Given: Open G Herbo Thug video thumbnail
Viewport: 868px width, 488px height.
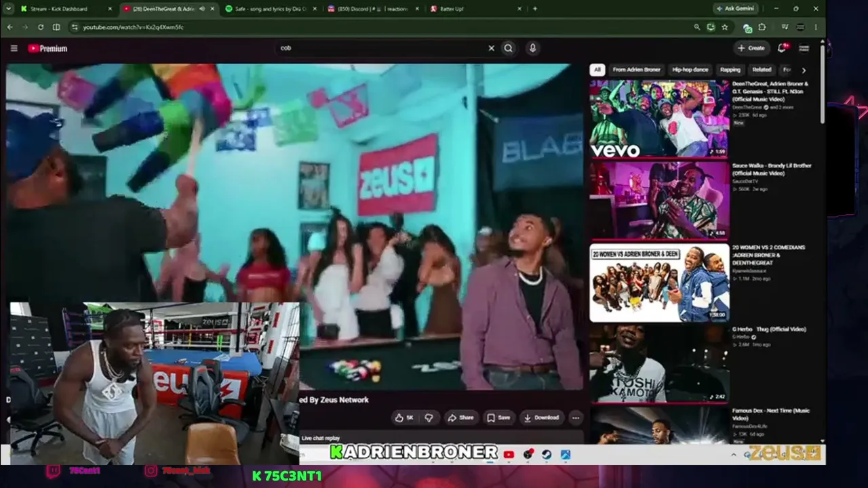Looking at the screenshot, I should [659, 363].
